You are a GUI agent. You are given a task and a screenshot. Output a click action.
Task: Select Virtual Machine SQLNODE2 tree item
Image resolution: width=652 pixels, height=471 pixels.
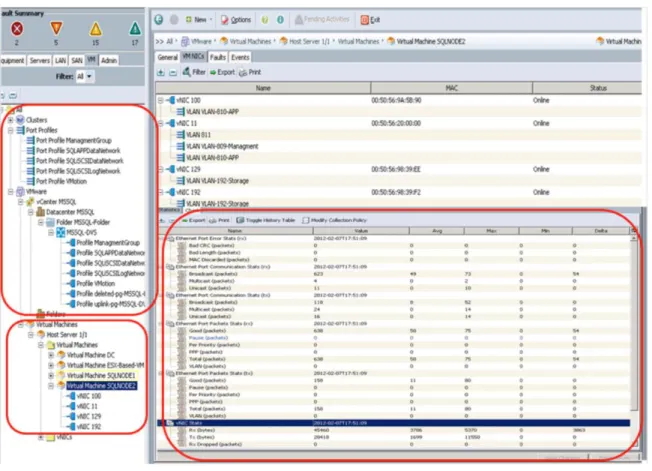(x=101, y=385)
